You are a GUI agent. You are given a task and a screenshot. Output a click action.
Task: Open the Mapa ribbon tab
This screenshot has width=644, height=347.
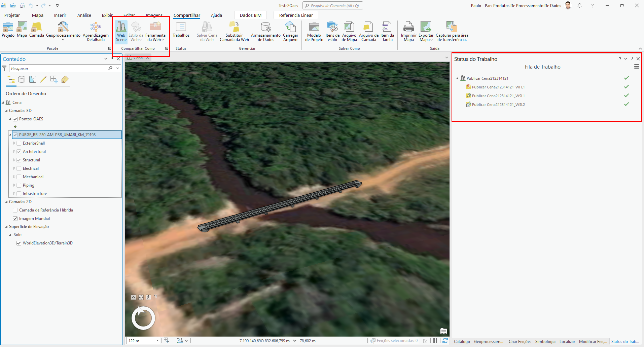[38, 15]
